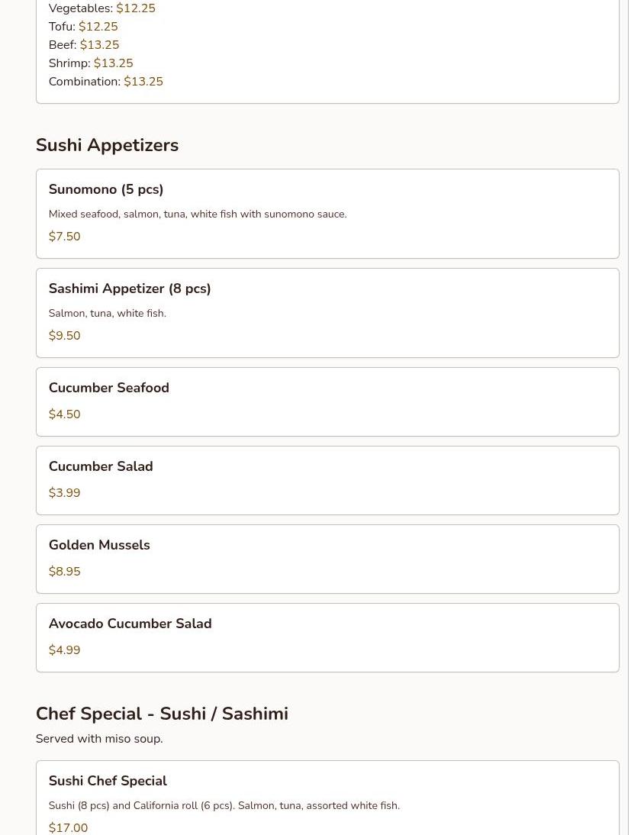Click the "Served with miso soup" note
Screen dimensions: 644x835
[99, 739]
